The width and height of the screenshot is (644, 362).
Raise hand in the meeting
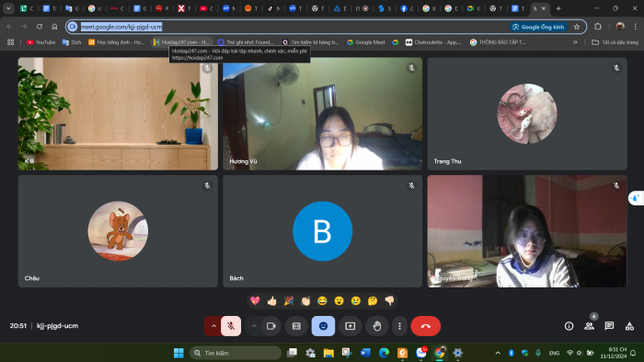click(x=376, y=326)
